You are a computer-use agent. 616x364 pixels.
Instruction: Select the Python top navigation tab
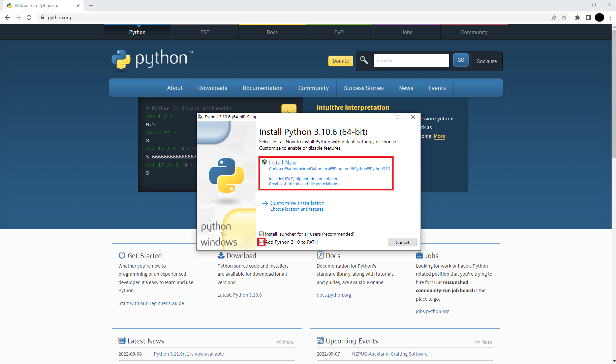tap(137, 32)
